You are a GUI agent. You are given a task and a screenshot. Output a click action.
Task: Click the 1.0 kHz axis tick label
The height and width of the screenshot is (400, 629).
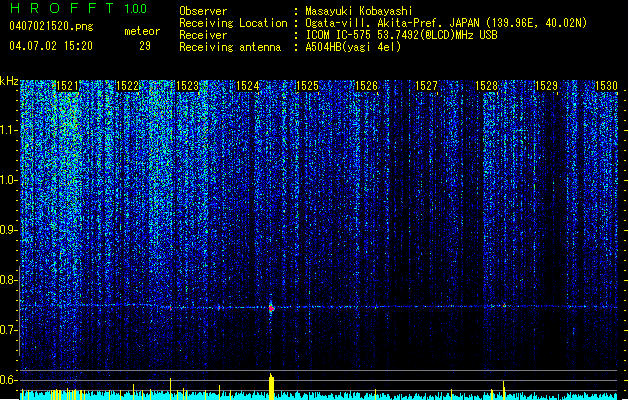click(x=8, y=180)
